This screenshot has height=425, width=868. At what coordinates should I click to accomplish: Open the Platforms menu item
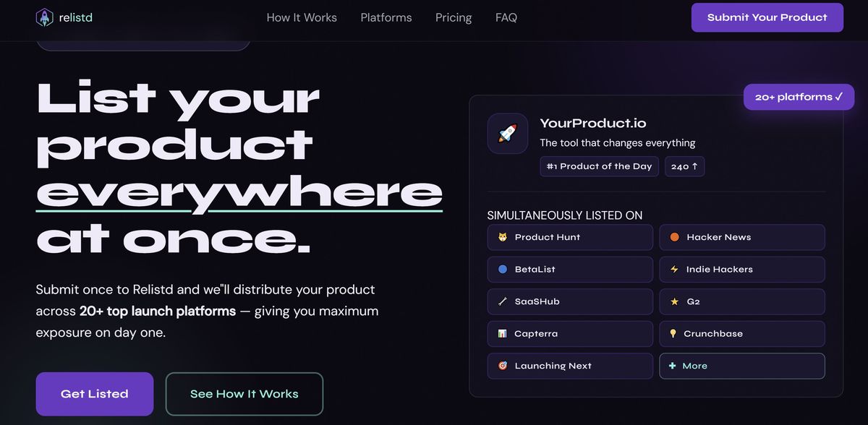(386, 17)
